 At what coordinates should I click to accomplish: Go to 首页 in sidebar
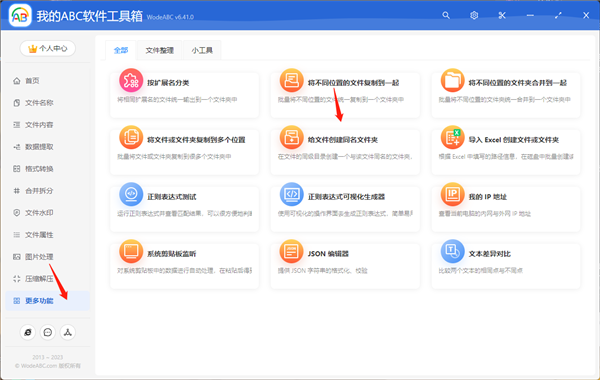click(47, 81)
